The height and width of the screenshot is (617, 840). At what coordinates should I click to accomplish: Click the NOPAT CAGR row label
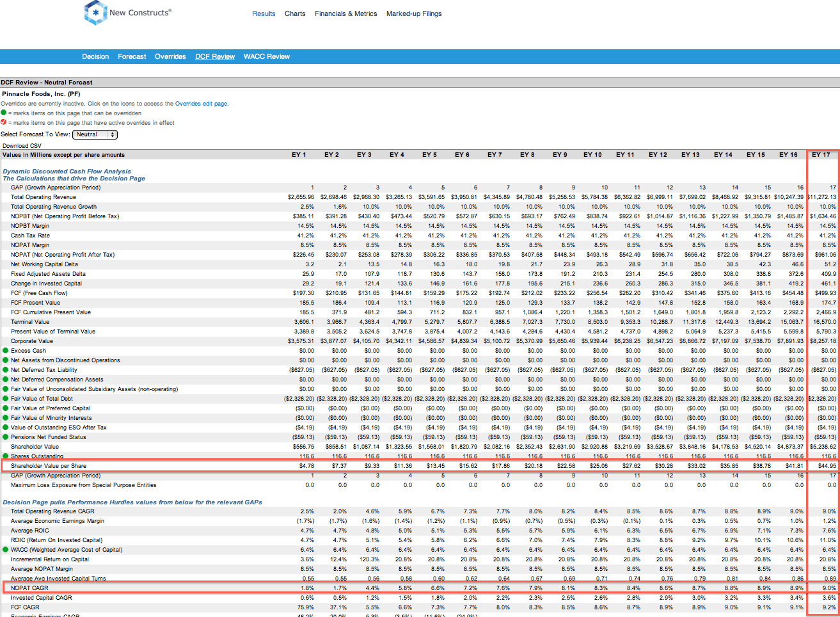pyautogui.click(x=29, y=588)
